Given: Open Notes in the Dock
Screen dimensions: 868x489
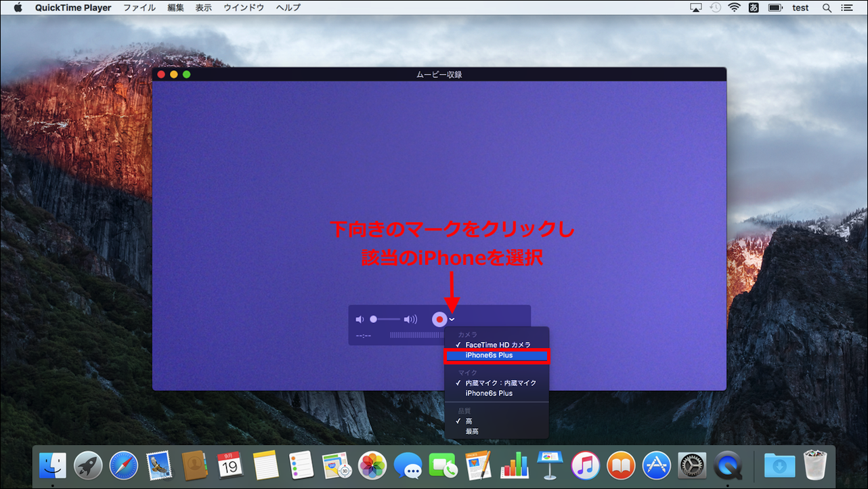Looking at the screenshot, I should coord(266,465).
